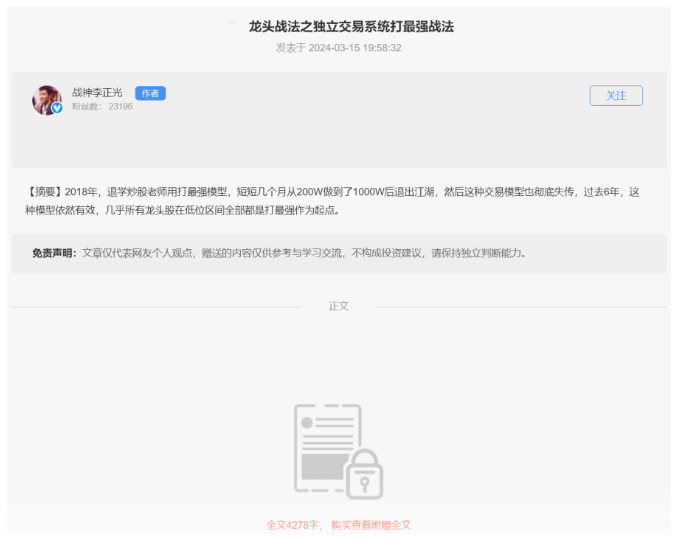Click purchase link 全文4278字 购买查看附赠全文
Viewport: 680px width, 551px height.
click(x=339, y=525)
